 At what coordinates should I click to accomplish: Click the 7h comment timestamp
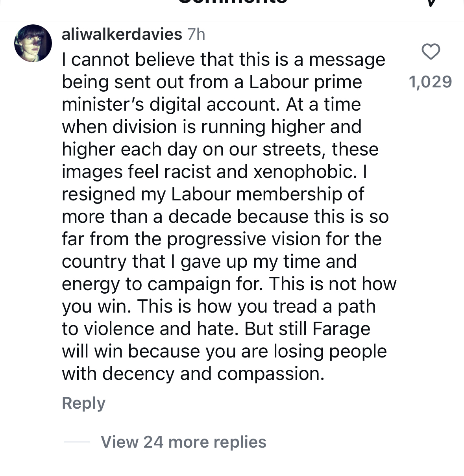click(196, 34)
